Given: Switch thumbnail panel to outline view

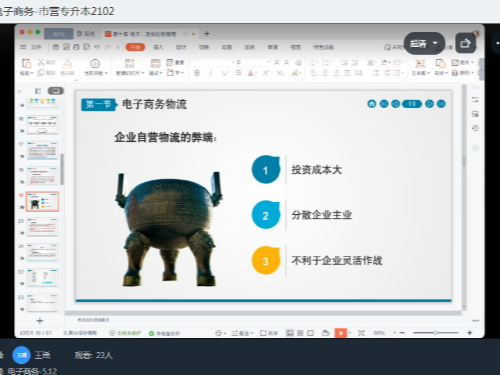Looking at the screenshot, I should click(38, 91).
